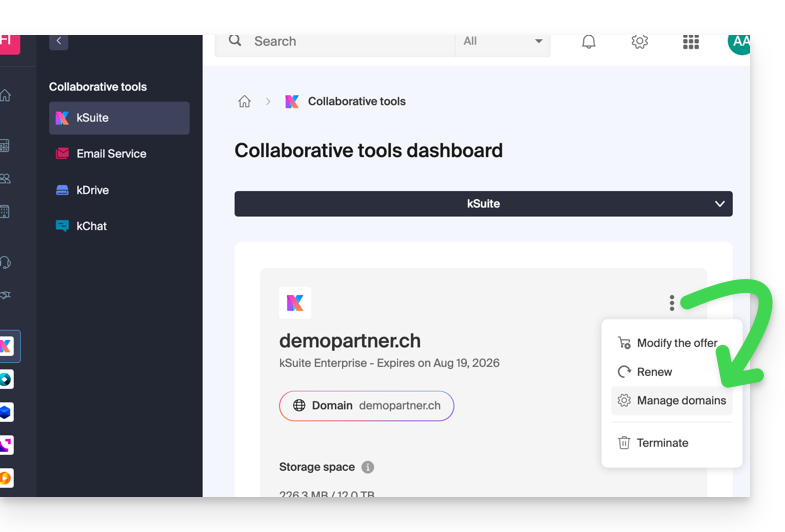This screenshot has height=532, width=785.
Task: Collapse the sidebar with the back chevron
Action: [59, 41]
